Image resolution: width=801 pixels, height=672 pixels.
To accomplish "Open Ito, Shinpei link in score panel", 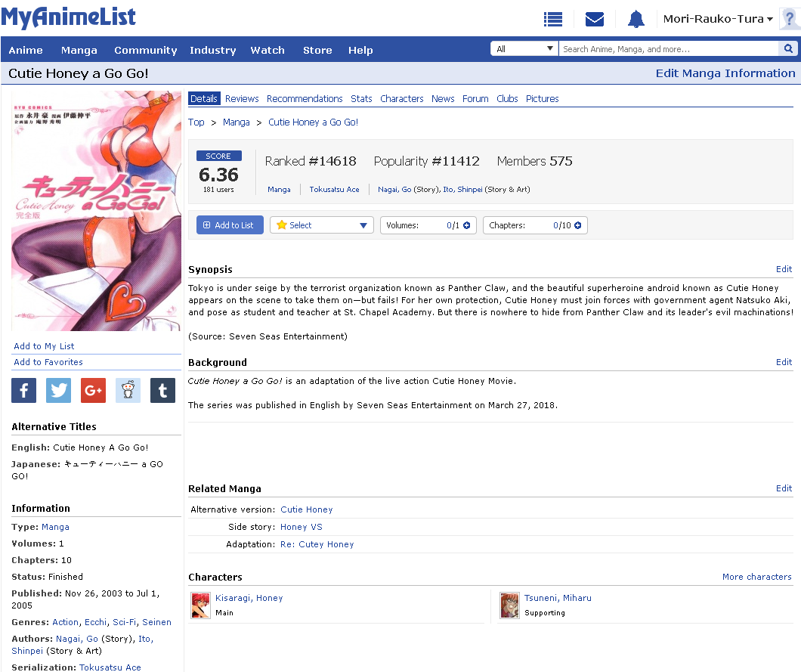I will click(462, 189).
